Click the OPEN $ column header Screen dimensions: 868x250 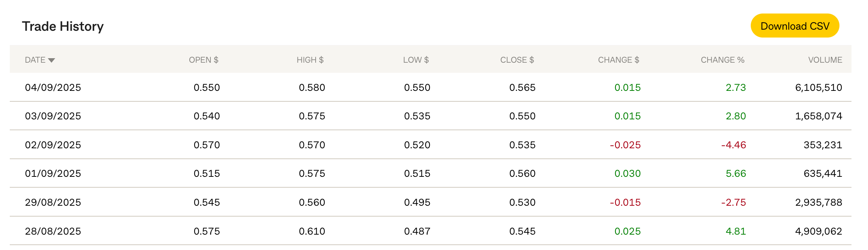pyautogui.click(x=203, y=60)
